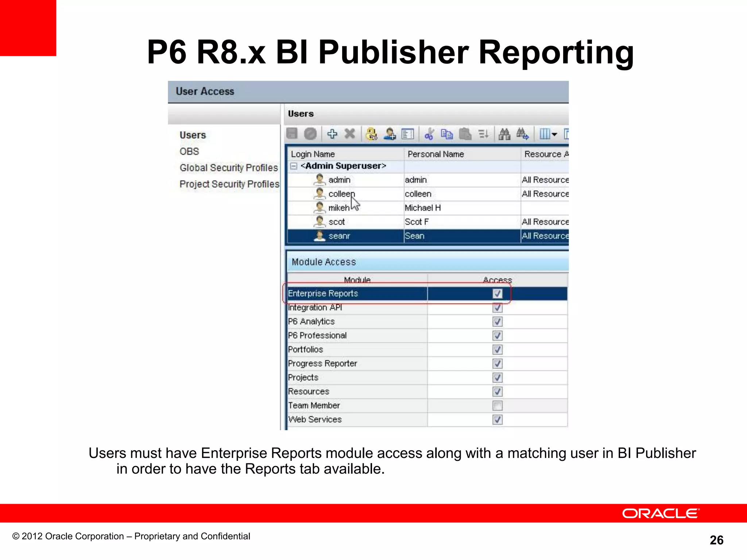This screenshot has width=747, height=560.
Task: Toggle P6 Professional access checkbox
Action: (498, 335)
